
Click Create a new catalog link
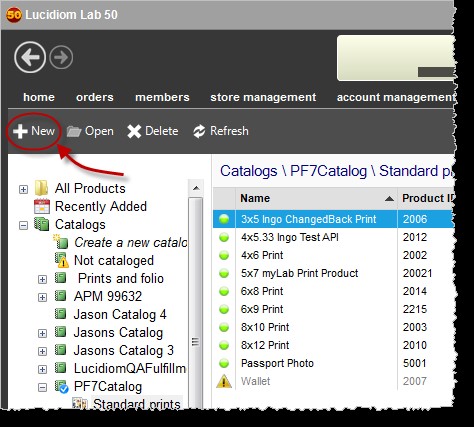pos(130,243)
